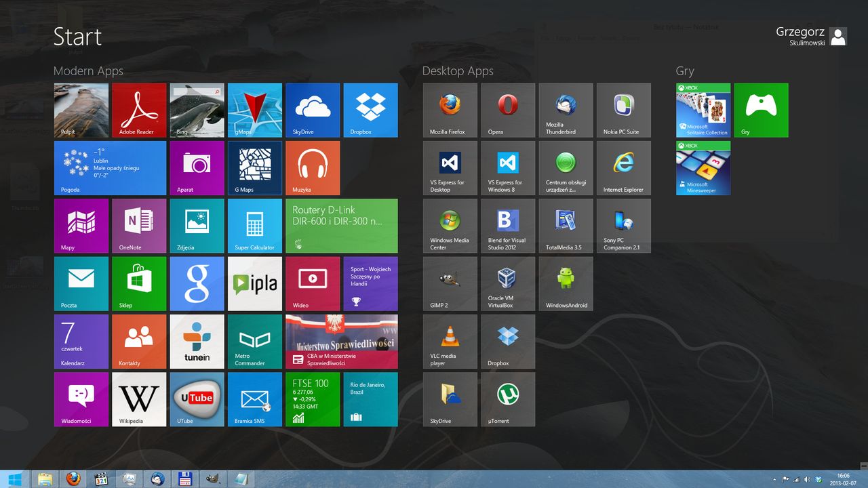Open the Microsoft Solitaire Collection tile
This screenshot has width=868, height=488.
click(x=703, y=110)
